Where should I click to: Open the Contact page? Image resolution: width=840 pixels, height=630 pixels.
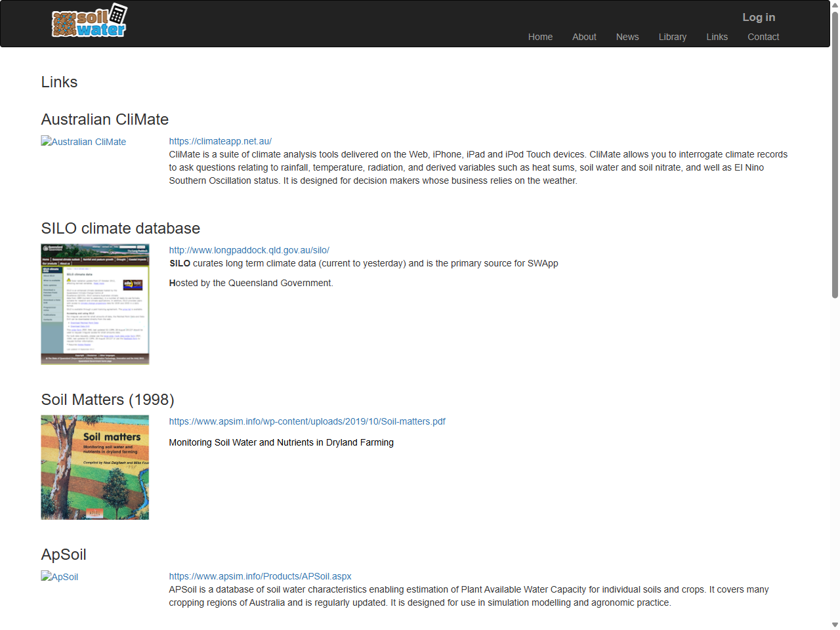point(763,37)
